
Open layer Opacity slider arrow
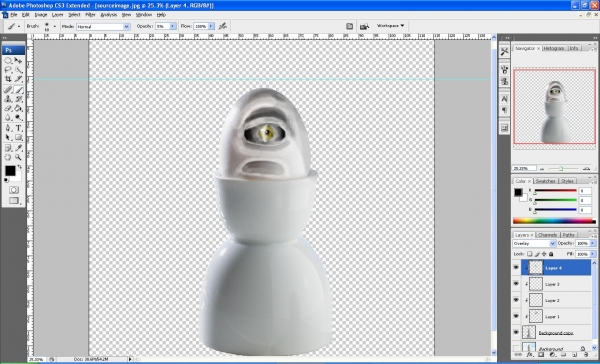click(x=593, y=243)
